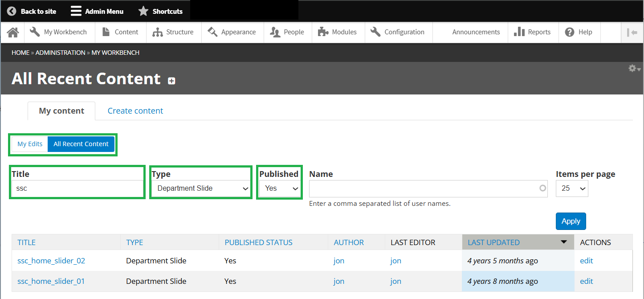Open the Admin Menu hamburger icon
Viewport: 644px width, 299px height.
click(76, 11)
